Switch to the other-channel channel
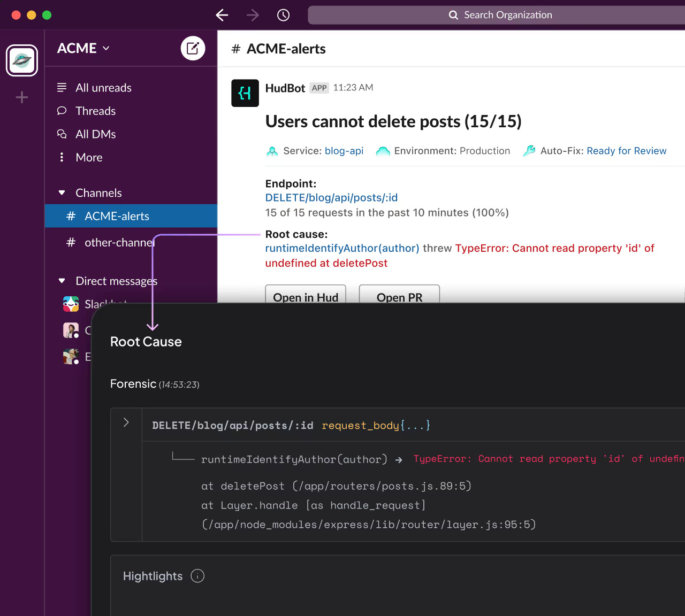 point(118,242)
